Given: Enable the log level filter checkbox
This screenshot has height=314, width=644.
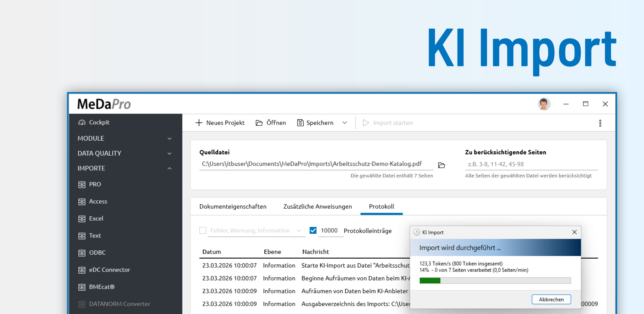Looking at the screenshot, I should point(203,230).
